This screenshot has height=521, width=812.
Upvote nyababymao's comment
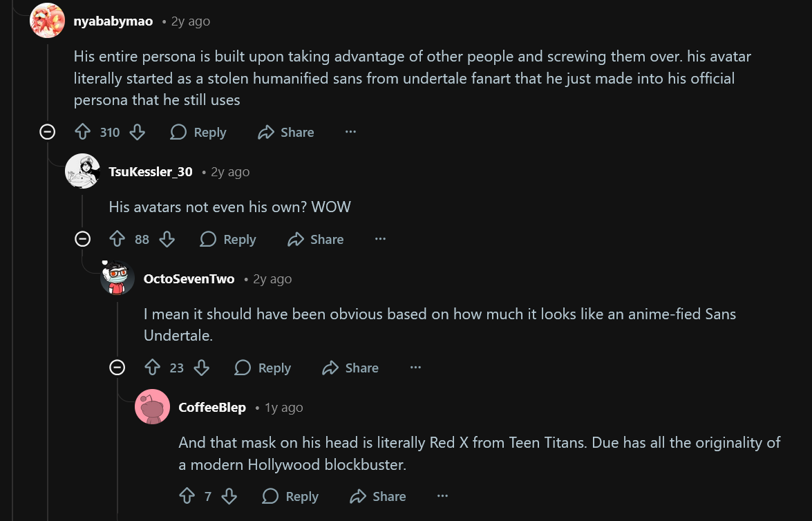click(83, 132)
